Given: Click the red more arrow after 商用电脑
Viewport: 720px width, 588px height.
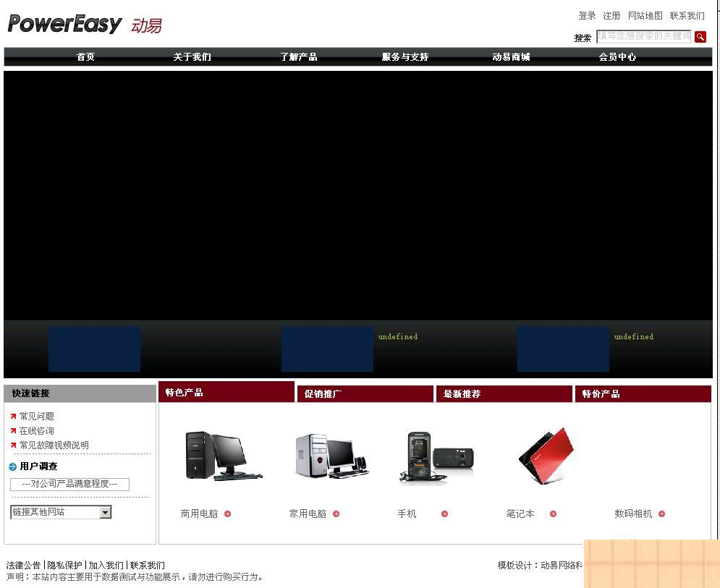Looking at the screenshot, I should [x=226, y=514].
